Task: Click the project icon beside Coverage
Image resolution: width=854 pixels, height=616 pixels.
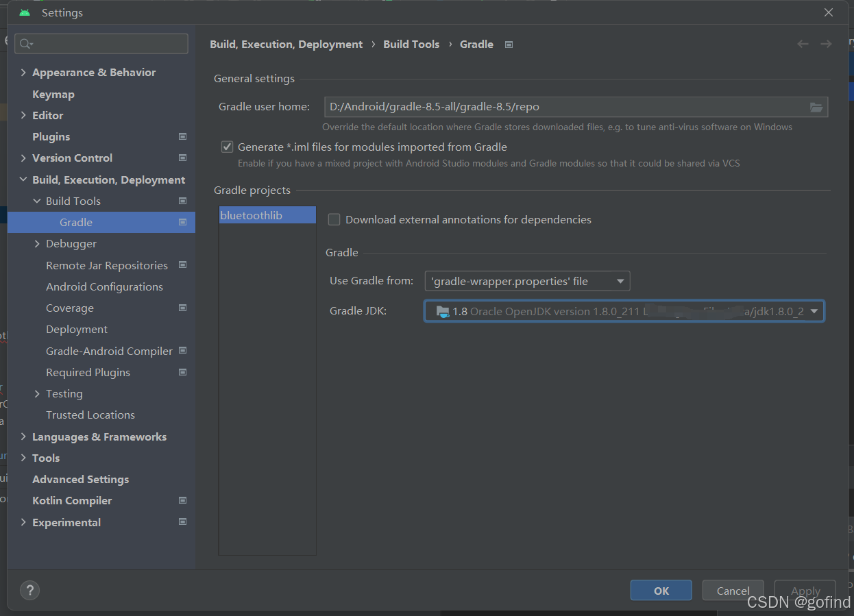Action: (182, 308)
